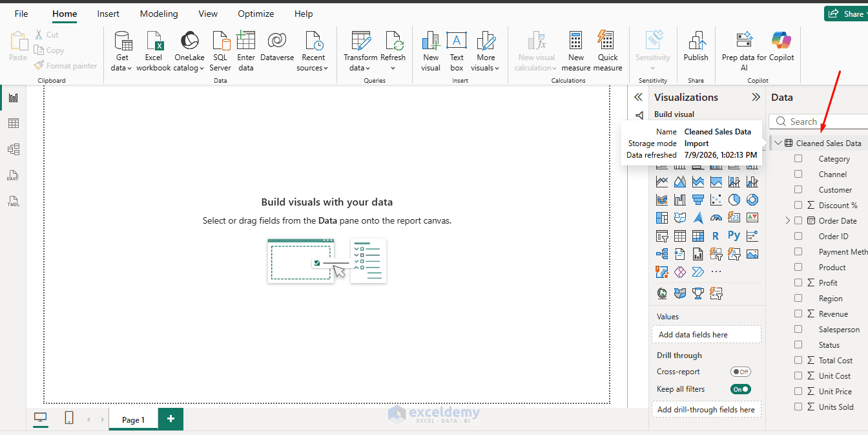The width and height of the screenshot is (868, 435).
Task: Click the Share button
Action: coord(846,14)
